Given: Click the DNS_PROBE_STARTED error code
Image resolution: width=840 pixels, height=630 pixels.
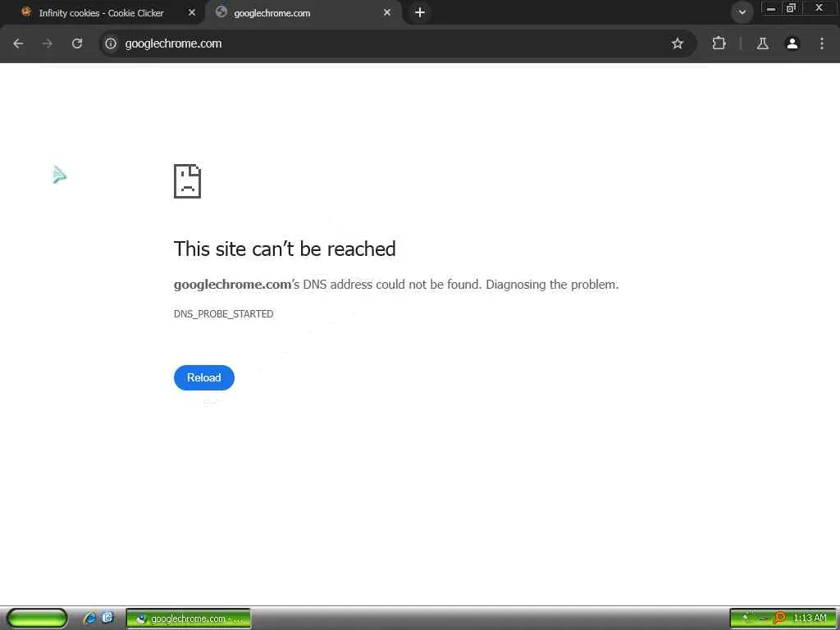Looking at the screenshot, I should click(x=223, y=314).
